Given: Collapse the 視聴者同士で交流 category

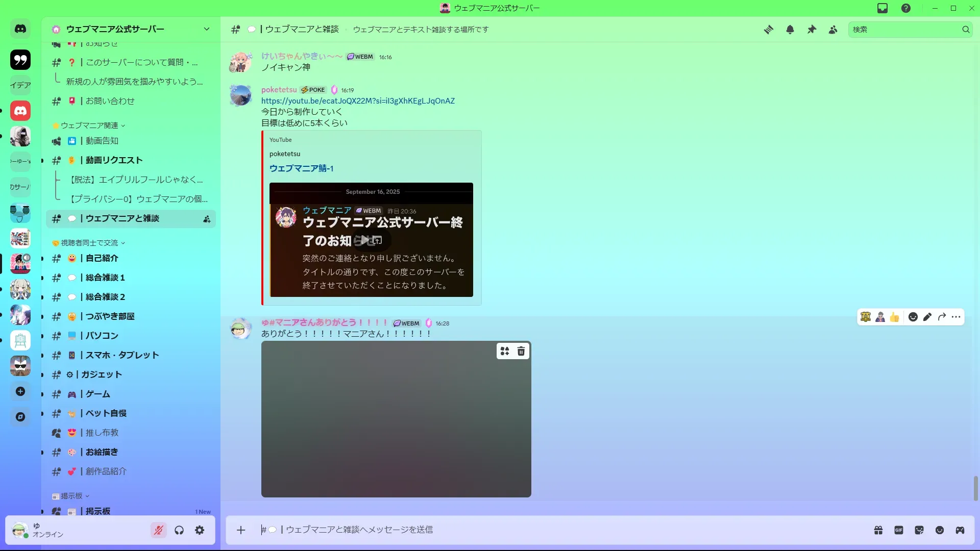Looking at the screenshot, I should pyautogui.click(x=90, y=243).
